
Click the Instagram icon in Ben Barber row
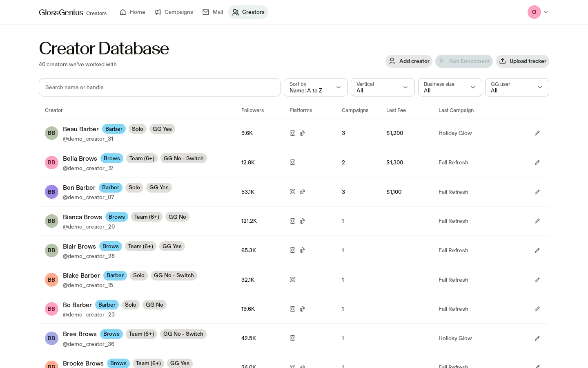coord(292,192)
